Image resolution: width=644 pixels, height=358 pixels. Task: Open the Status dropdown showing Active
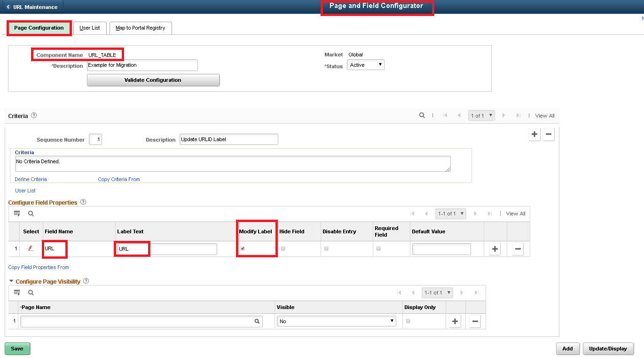pyautogui.click(x=365, y=64)
